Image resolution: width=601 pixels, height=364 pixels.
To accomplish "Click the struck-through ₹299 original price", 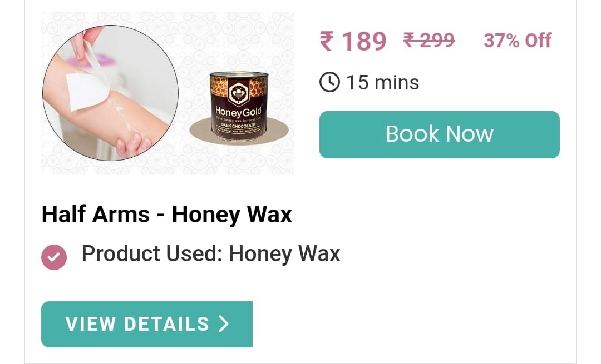I will tap(429, 40).
